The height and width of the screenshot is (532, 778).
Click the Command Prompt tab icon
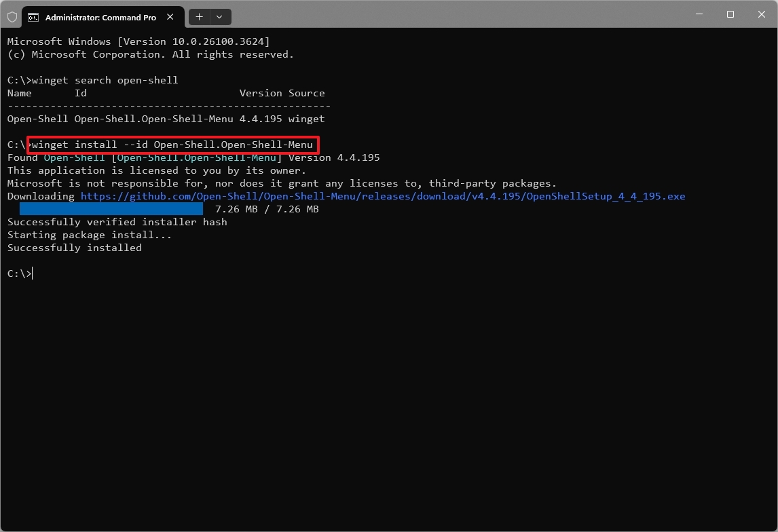(x=33, y=18)
